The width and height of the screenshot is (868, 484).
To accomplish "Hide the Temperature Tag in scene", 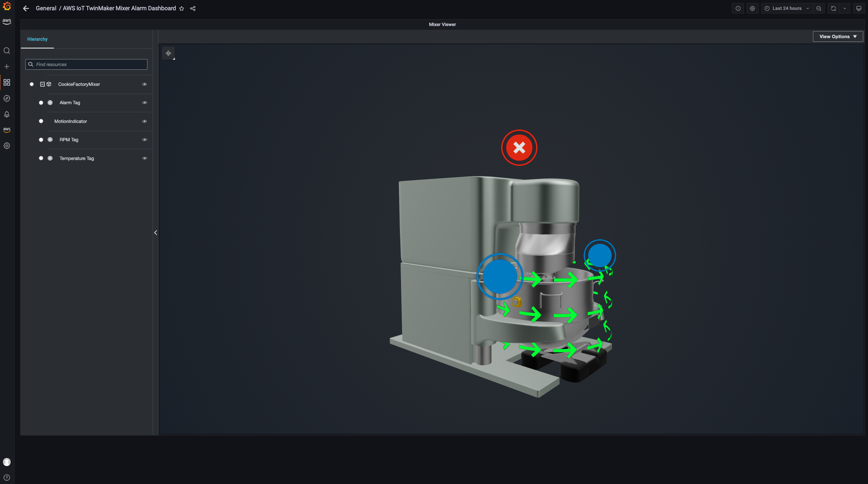I will 145,159.
